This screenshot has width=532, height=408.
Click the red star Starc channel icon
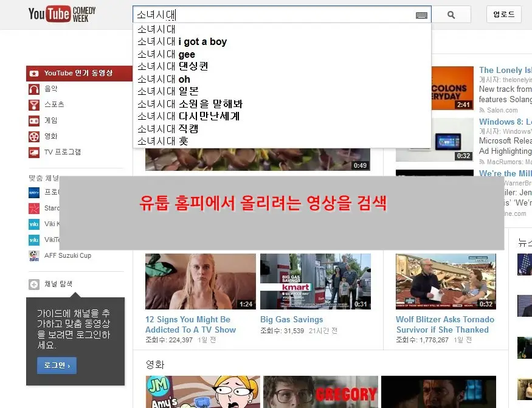pyautogui.click(x=34, y=209)
